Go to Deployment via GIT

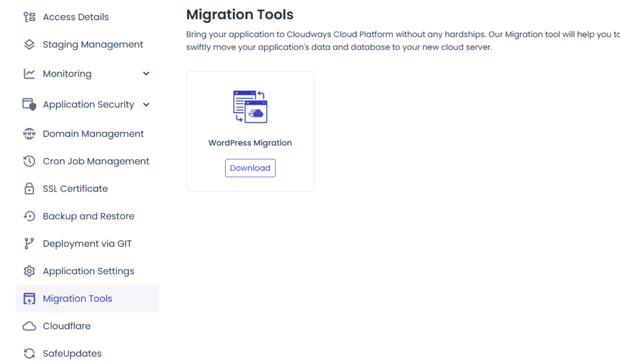point(87,244)
